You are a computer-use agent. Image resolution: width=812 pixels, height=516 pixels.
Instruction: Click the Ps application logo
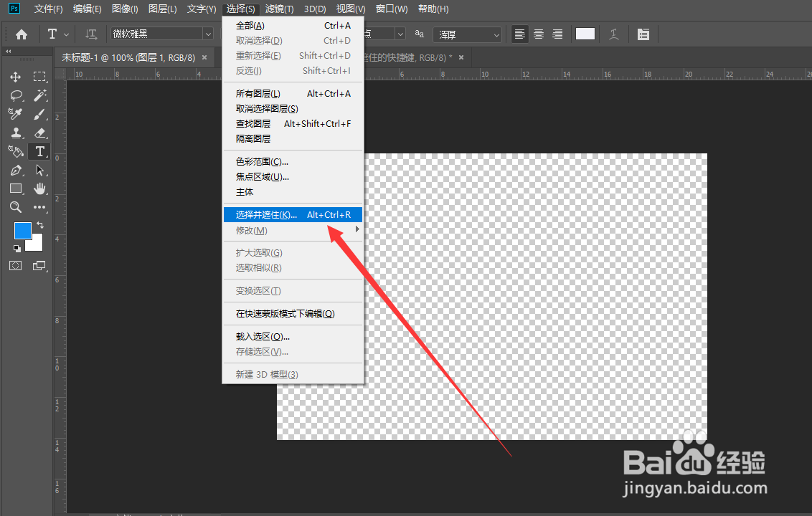coord(14,9)
